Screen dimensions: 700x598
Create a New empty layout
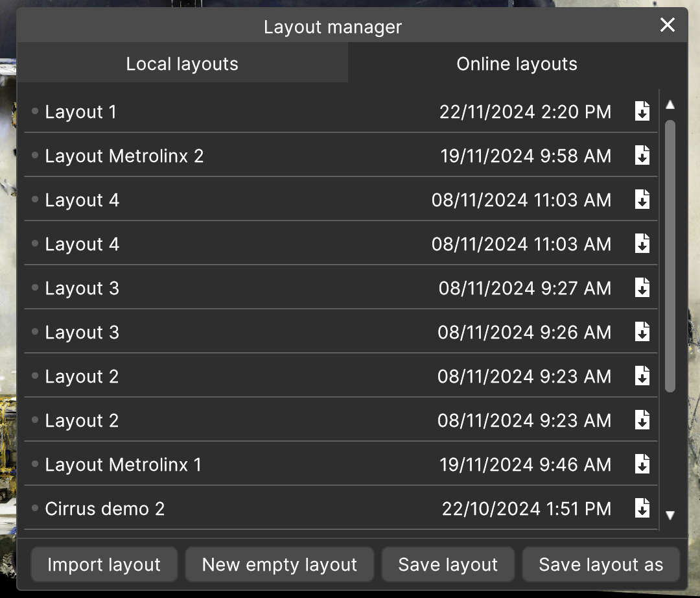(x=279, y=565)
